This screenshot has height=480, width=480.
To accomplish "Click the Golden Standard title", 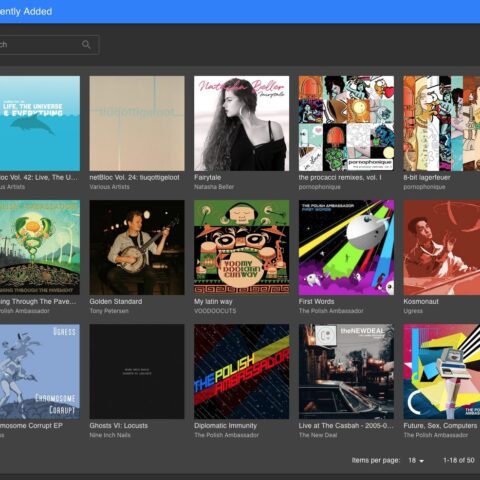I will click(x=116, y=301).
